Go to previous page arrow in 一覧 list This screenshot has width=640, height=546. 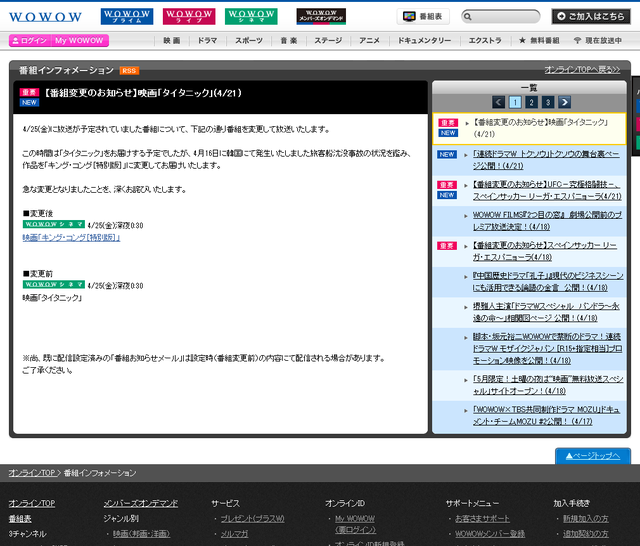point(499,102)
